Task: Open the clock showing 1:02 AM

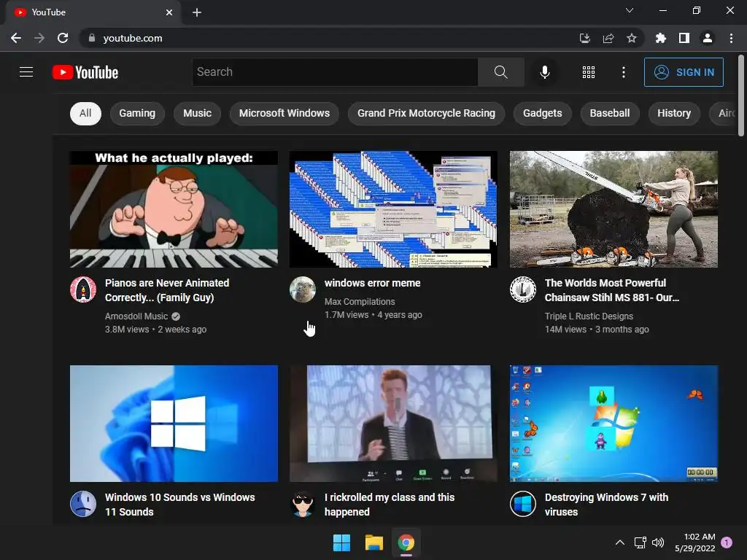Action: coord(695,542)
